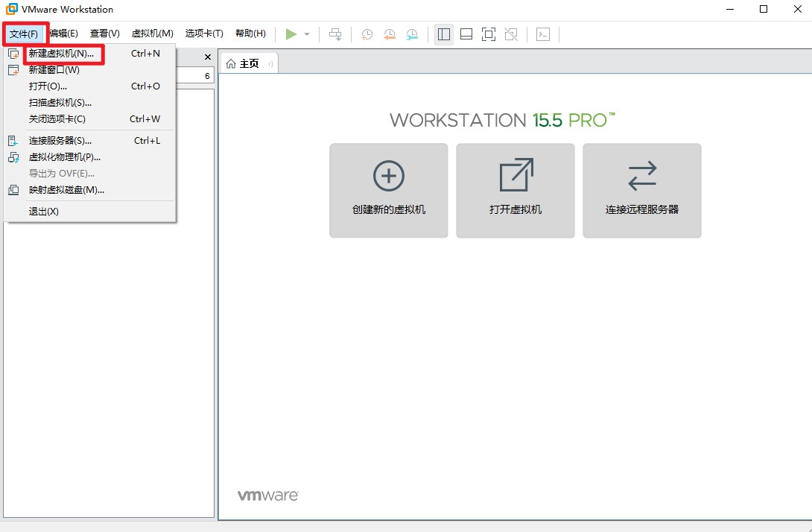Viewport: 812px width, 532px height.
Task: Click the VMware Workstation title bar logo
Action: (11, 10)
